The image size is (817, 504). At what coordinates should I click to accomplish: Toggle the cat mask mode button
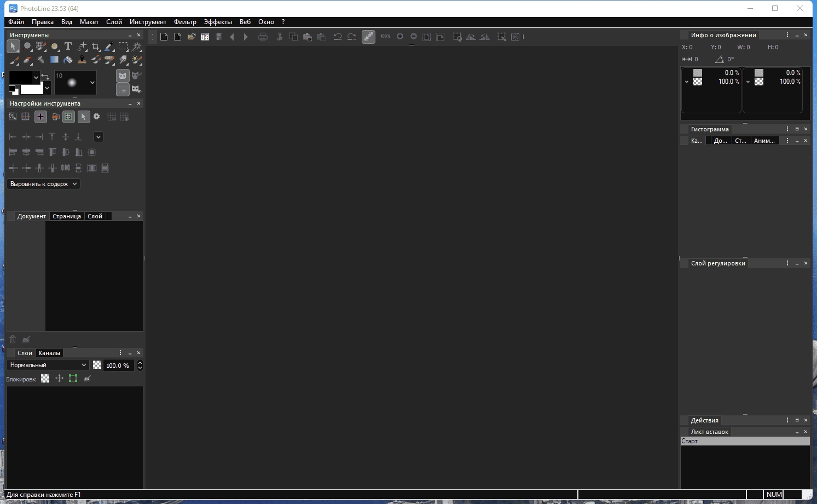point(123,76)
